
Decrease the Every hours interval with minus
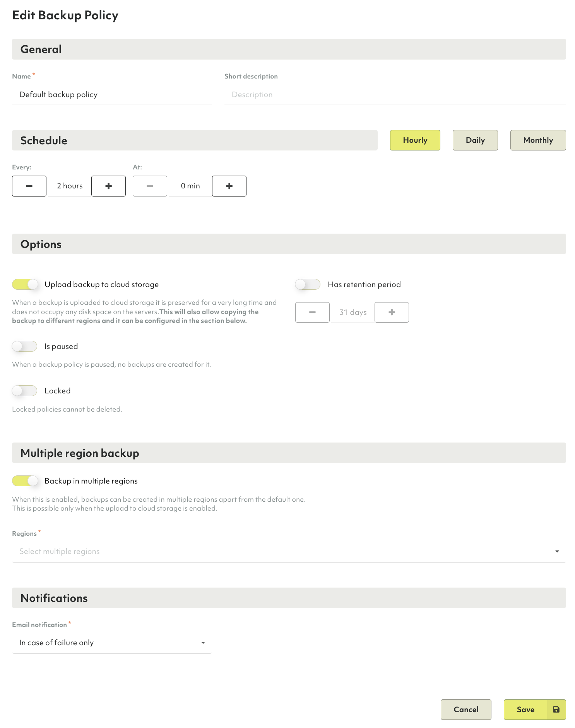29,186
